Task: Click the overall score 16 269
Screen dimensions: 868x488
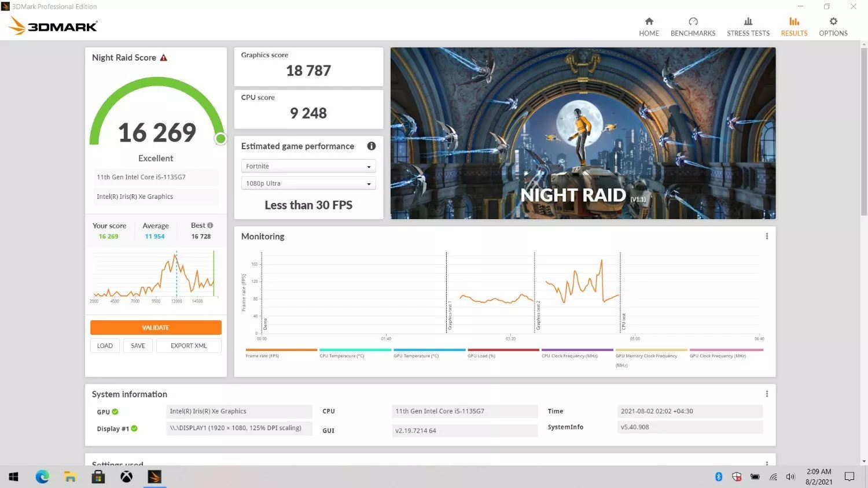Action: [x=157, y=132]
